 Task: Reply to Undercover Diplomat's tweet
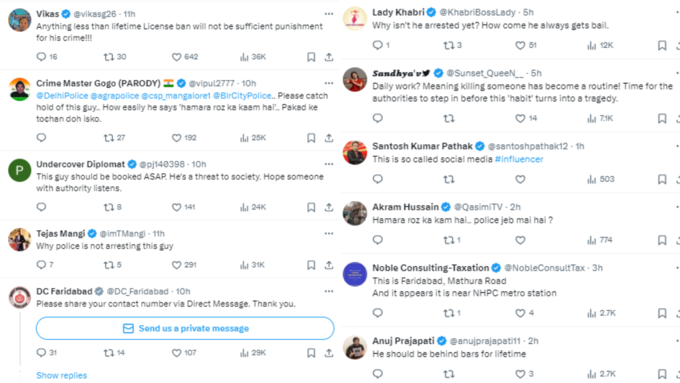(x=41, y=207)
